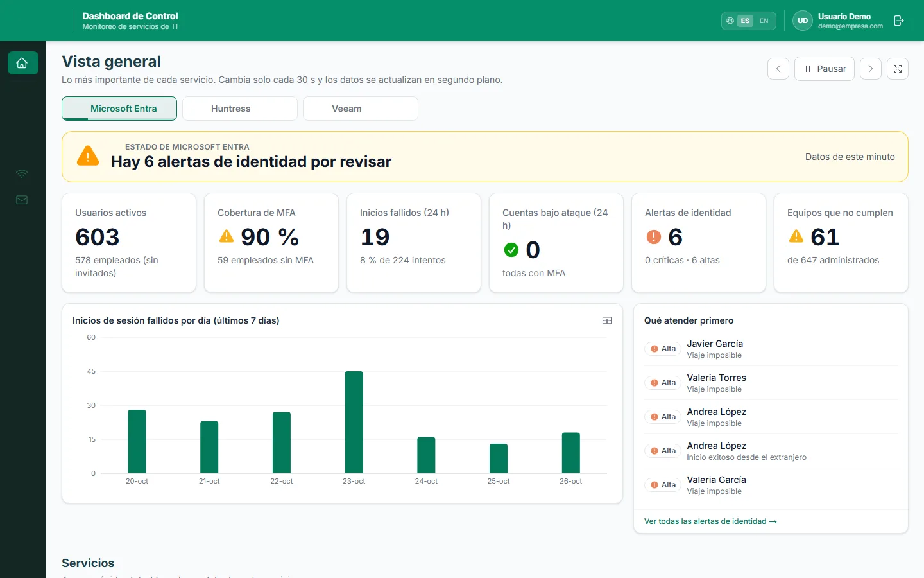Open the 'Usuarios activos' card
The width and height of the screenshot is (924, 578).
[x=129, y=243]
